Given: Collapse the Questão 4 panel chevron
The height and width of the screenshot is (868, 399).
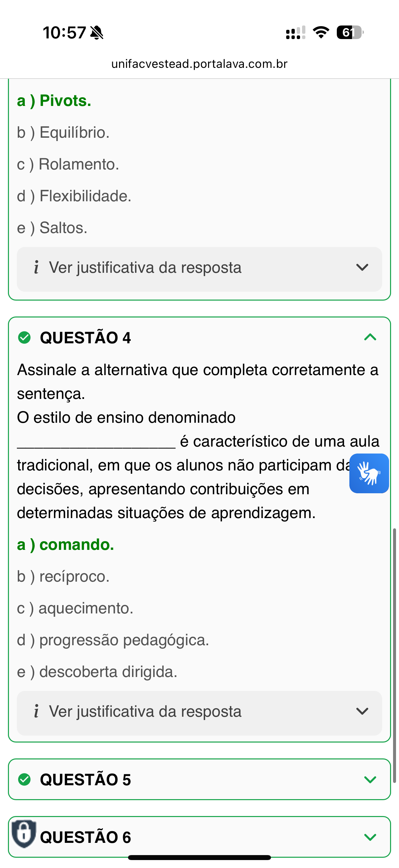Looking at the screenshot, I should tap(370, 337).
